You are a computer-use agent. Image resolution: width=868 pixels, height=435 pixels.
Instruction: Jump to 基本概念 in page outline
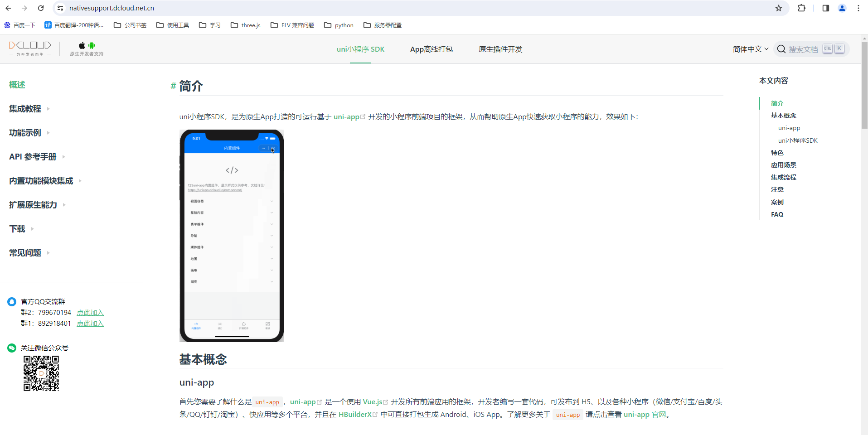(x=783, y=116)
